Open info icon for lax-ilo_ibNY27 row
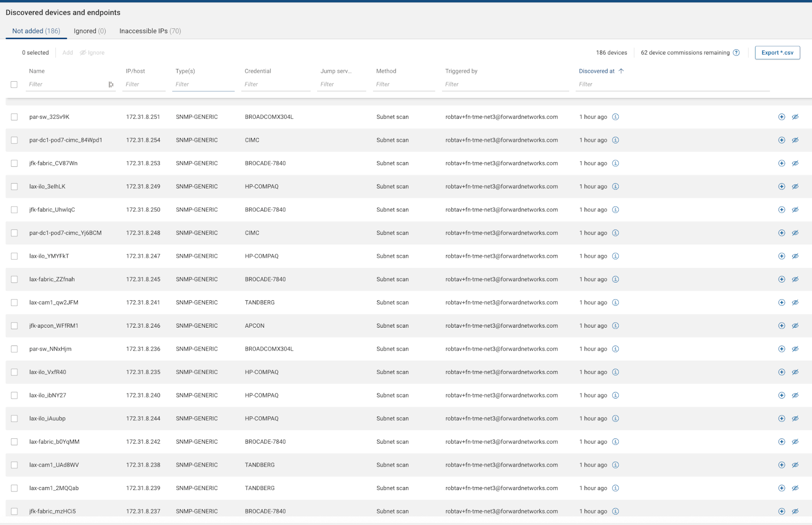Image resolution: width=812 pixels, height=525 pixels. coord(616,395)
